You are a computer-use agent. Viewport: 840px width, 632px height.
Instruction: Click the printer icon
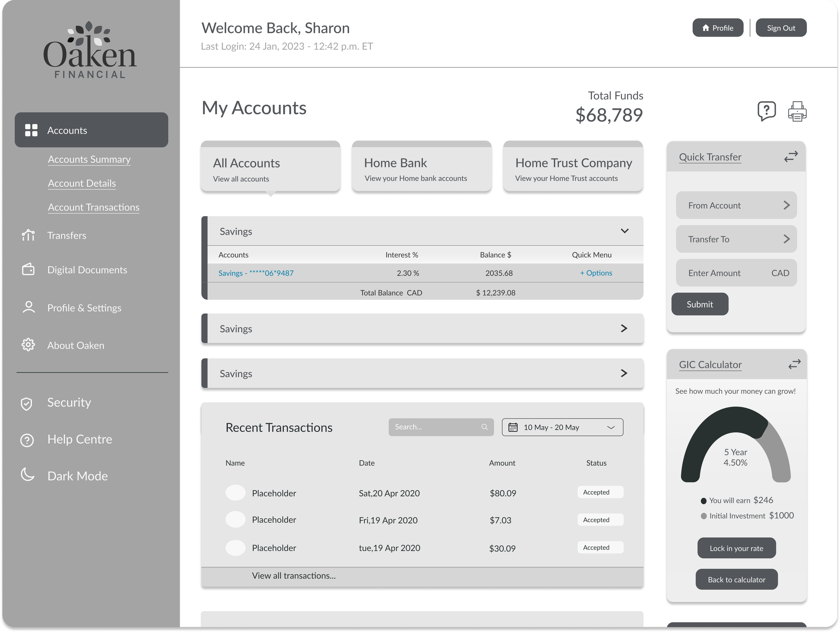click(797, 112)
